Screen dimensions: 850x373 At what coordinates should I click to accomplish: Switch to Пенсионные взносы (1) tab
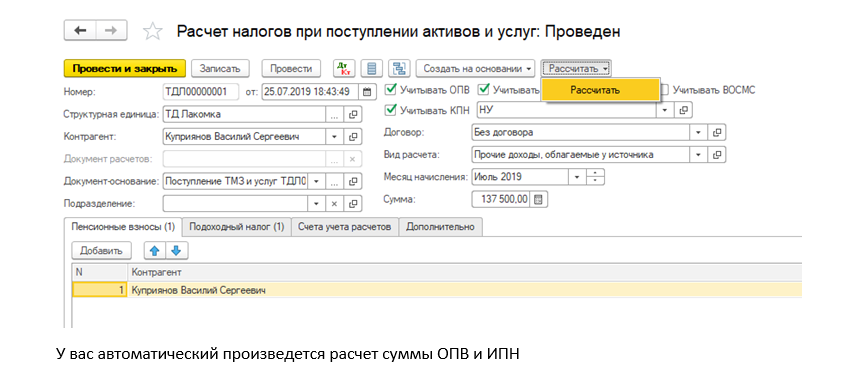123,227
